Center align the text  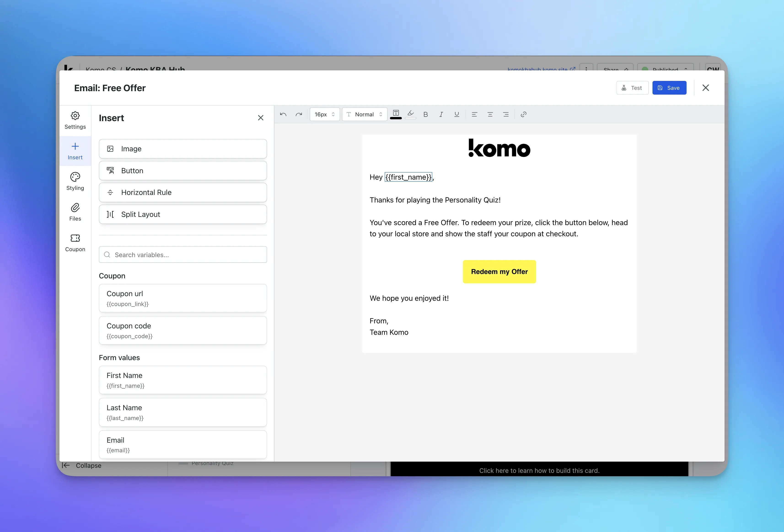coord(490,114)
